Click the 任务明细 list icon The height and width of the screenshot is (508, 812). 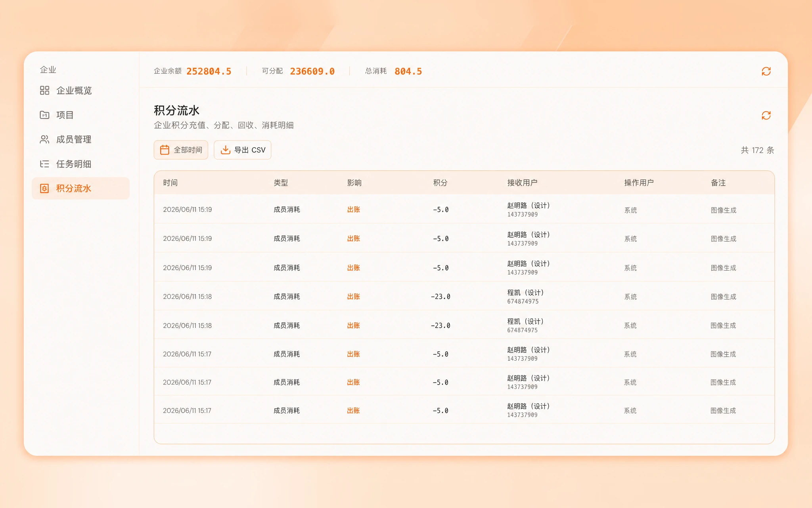44,164
